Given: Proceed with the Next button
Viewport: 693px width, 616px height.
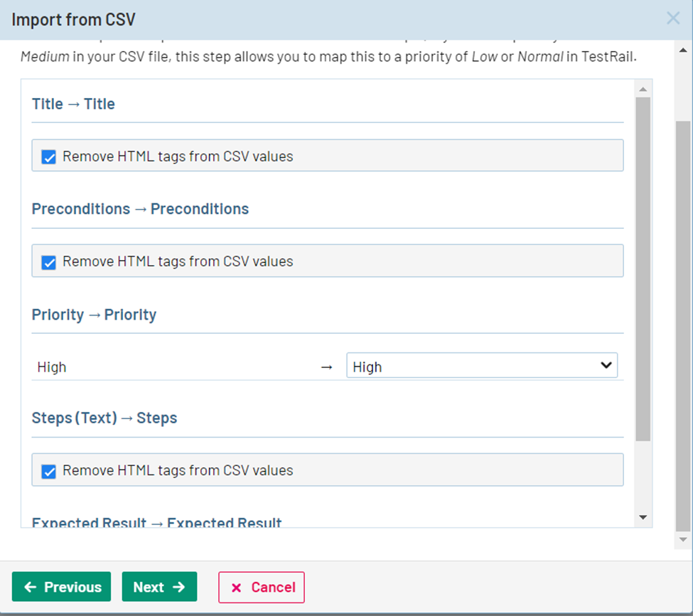Looking at the screenshot, I should point(159,587).
